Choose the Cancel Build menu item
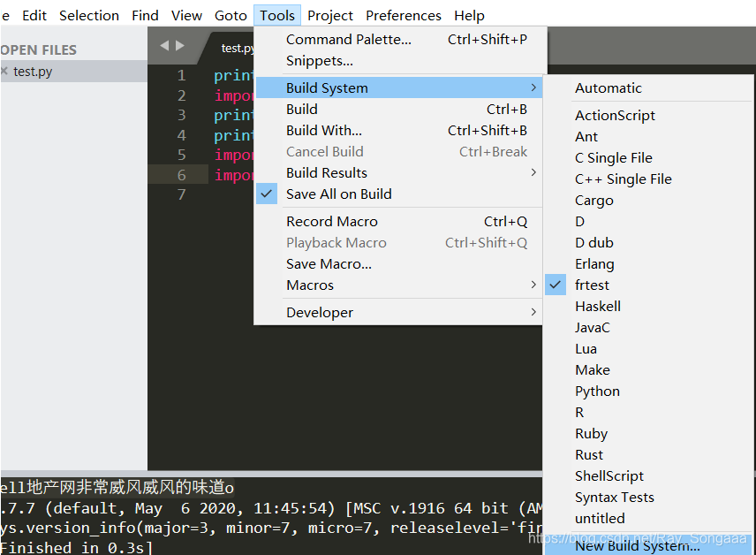This screenshot has width=756, height=555. click(x=398, y=151)
